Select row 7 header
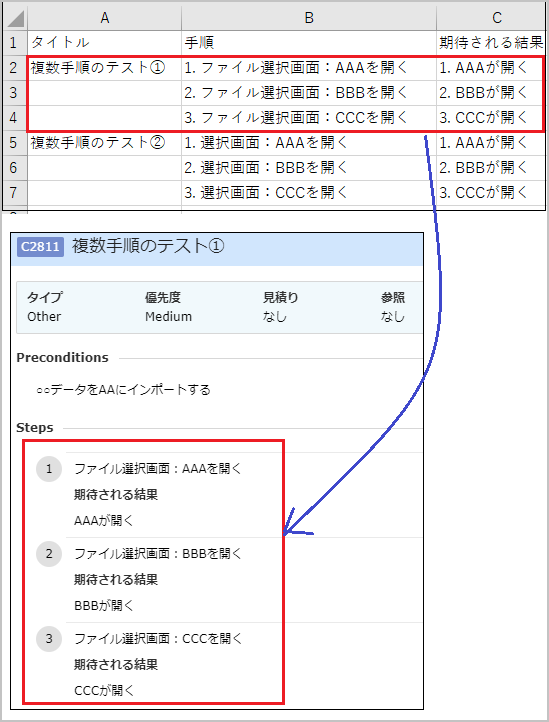 click(x=15, y=192)
